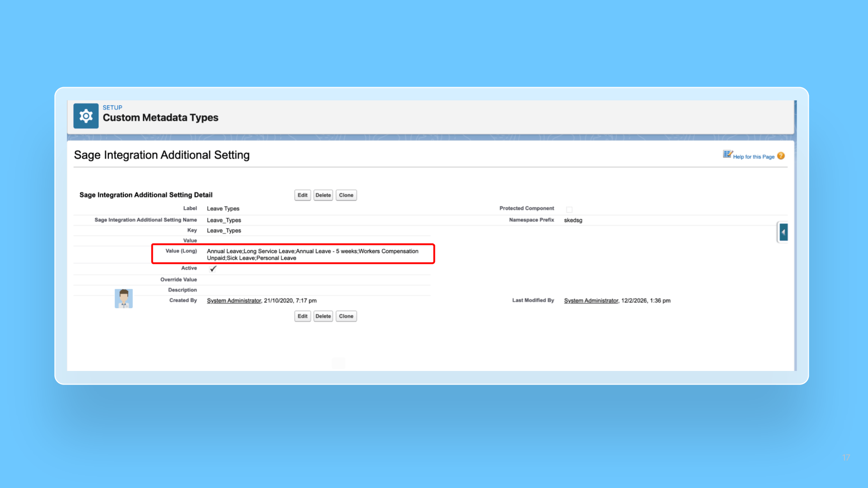The height and width of the screenshot is (488, 868).
Task: Click the user avatar thumbnail
Action: click(x=123, y=298)
